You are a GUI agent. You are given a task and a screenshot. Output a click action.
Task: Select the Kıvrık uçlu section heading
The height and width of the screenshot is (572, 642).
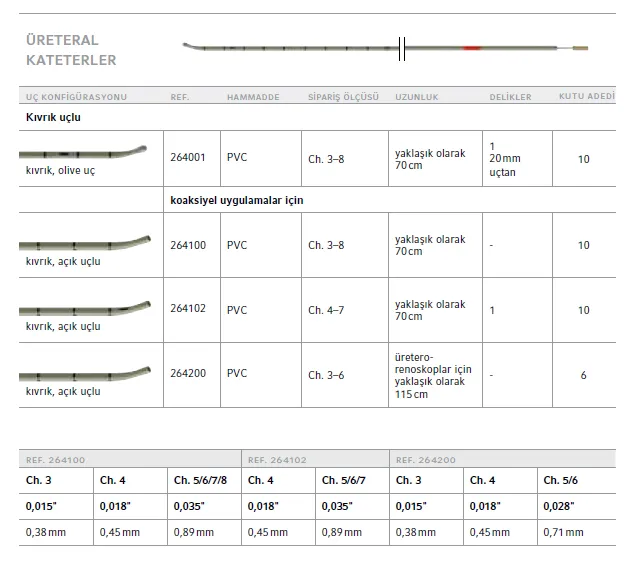(53, 117)
